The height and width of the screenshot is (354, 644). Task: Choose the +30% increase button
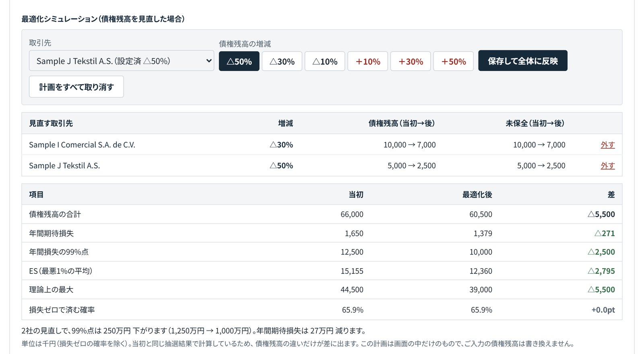[x=411, y=61]
